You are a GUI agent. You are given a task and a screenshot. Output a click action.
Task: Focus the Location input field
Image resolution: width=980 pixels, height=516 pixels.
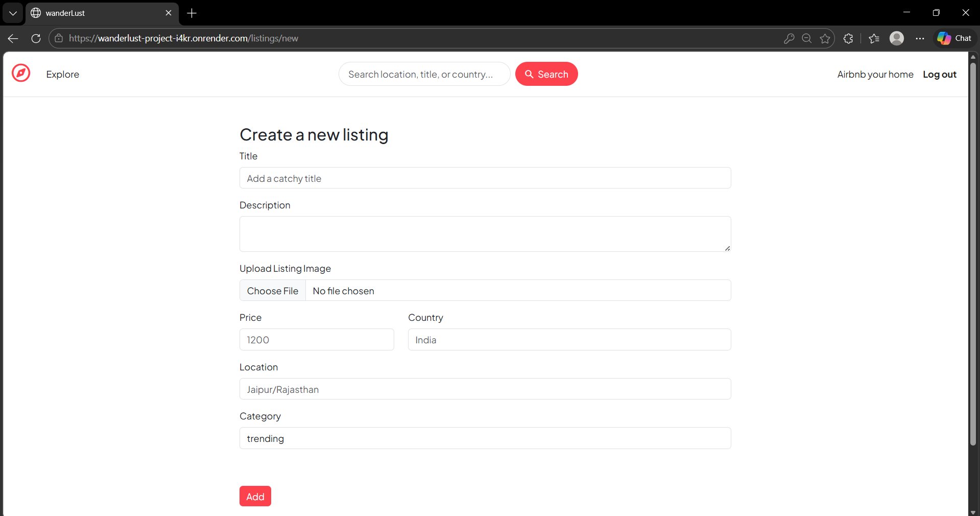point(485,389)
